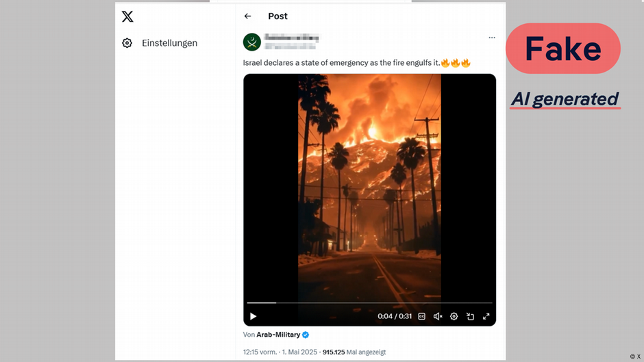The width and height of the screenshot is (644, 362).
Task: Open the three-dot more options menu
Action: coord(492,38)
